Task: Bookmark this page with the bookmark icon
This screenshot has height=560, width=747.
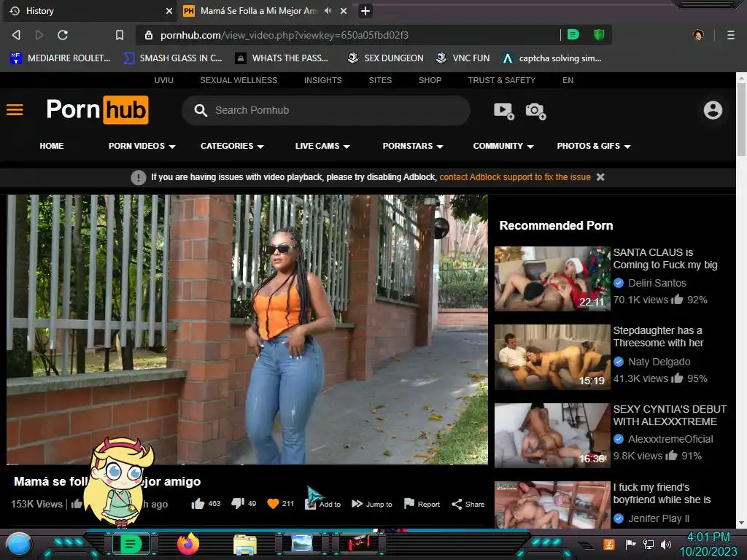Action: tap(120, 35)
